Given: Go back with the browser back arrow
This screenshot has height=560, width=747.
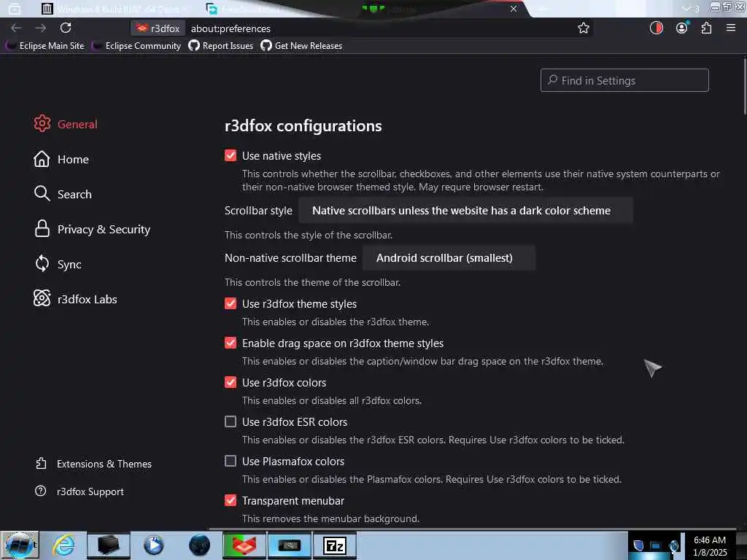Looking at the screenshot, I should tap(16, 28).
